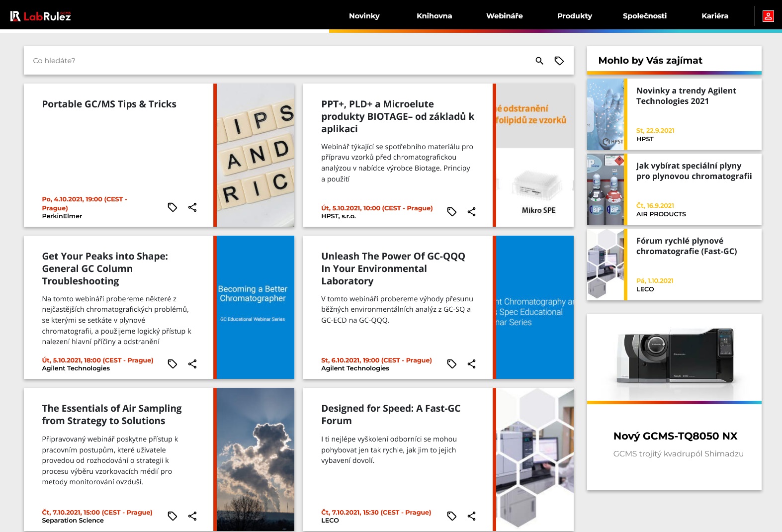Click date 'Út, 5.10.2021, 18:00 (CEST - Prague)'
This screenshot has height=532, width=782.
(98, 360)
